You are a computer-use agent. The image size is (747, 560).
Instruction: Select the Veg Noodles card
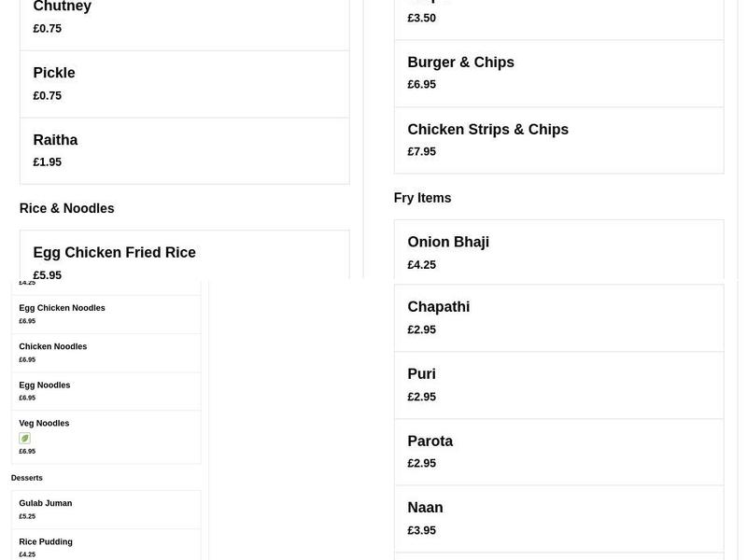point(106,436)
